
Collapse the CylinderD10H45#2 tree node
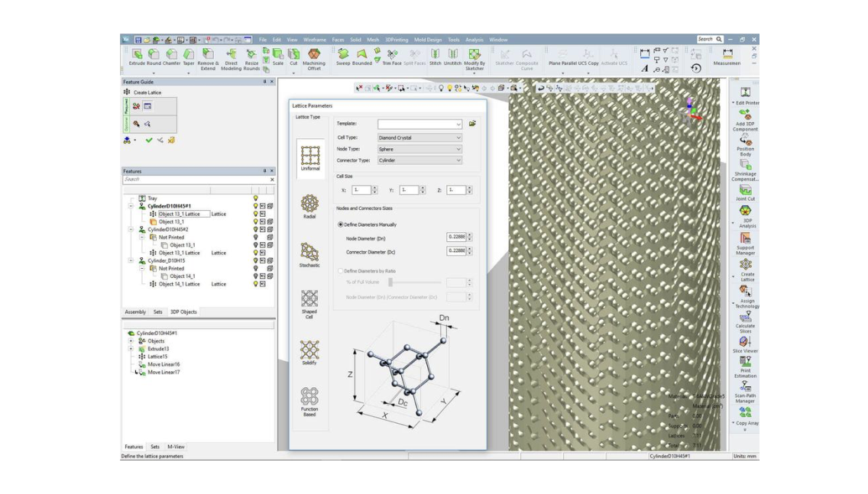click(x=131, y=229)
